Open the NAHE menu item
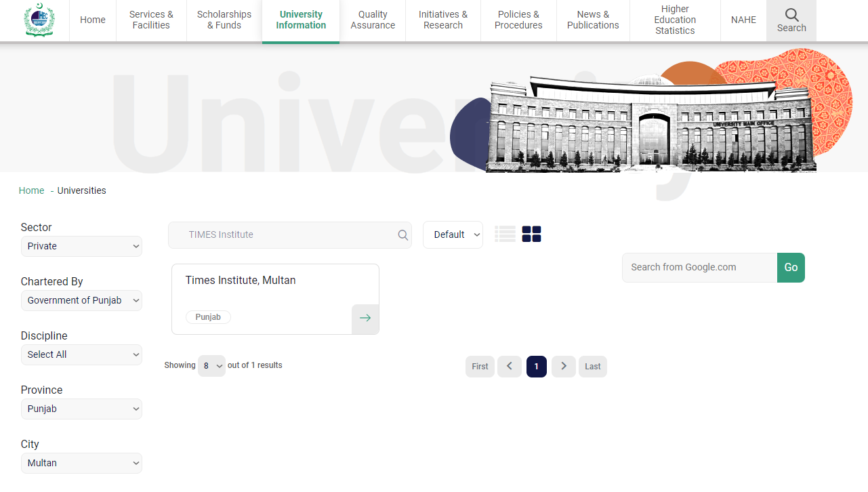This screenshot has width=868, height=492. [x=743, y=20]
